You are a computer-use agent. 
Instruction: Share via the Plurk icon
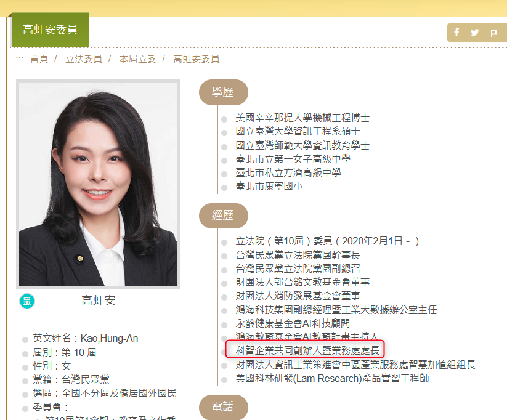click(493, 33)
